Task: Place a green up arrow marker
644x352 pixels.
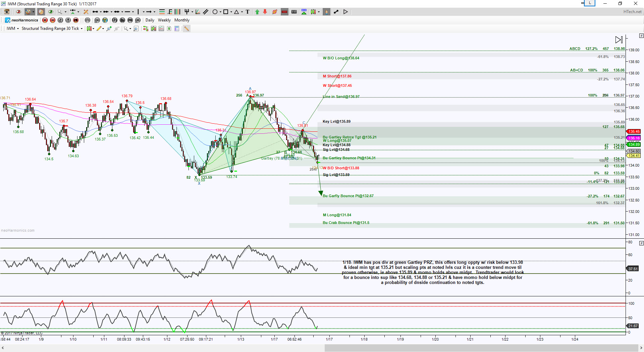Action: coord(257,12)
